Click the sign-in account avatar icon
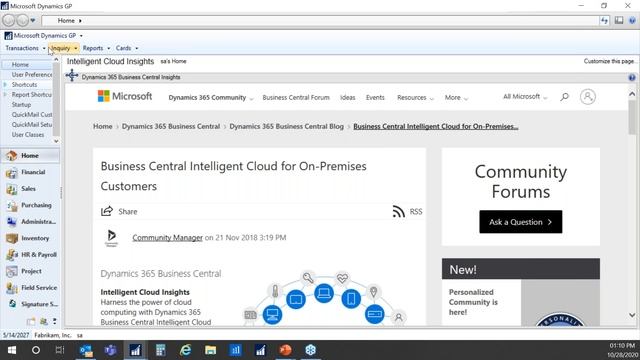640x360 pixels. pos(588,97)
